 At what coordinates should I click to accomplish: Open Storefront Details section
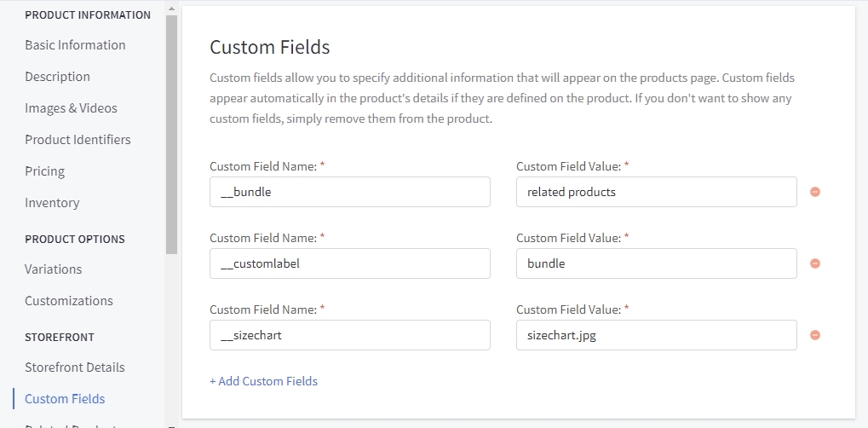point(75,367)
